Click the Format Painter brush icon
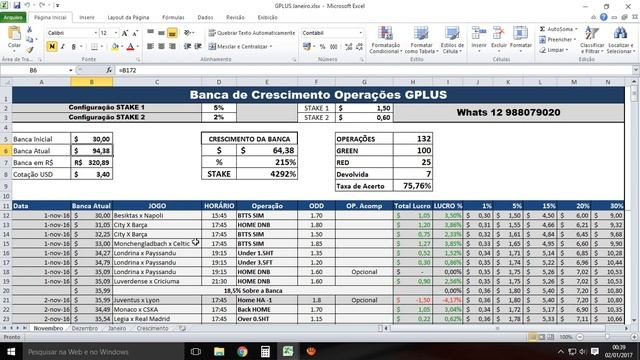Screen dimensions: 640x360 click(29, 50)
